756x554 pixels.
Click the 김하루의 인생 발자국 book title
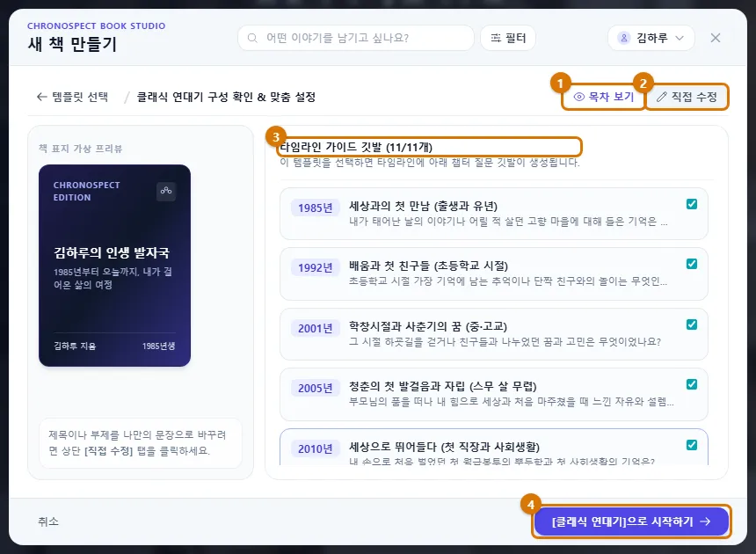pyautogui.click(x=112, y=252)
